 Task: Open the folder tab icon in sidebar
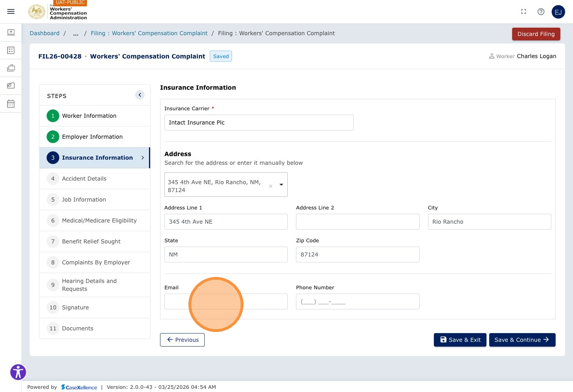11,86
